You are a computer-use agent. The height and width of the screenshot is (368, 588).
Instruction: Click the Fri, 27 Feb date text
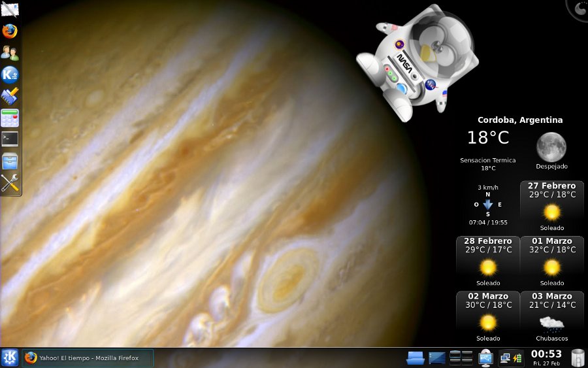click(x=546, y=363)
